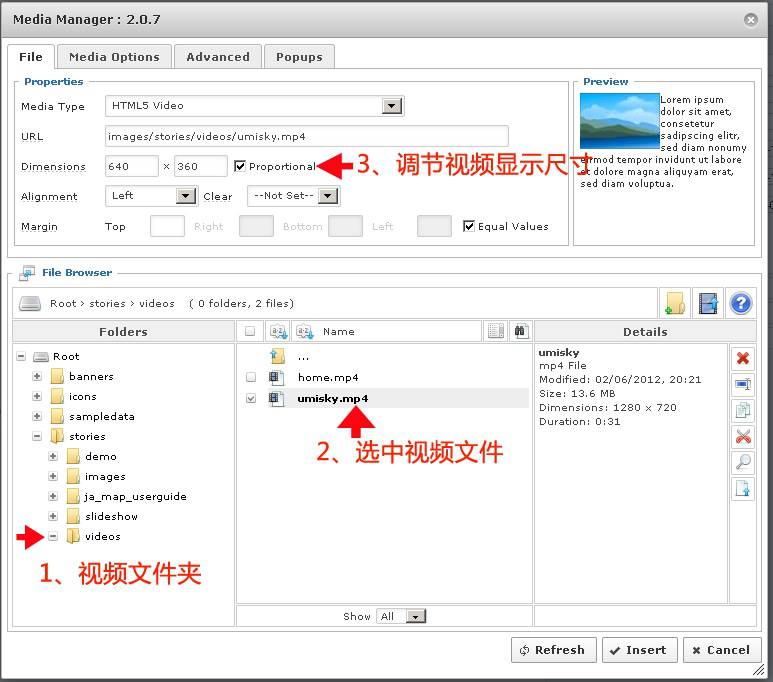Click the sort by name icon
The height and width of the screenshot is (682, 773).
click(x=304, y=331)
